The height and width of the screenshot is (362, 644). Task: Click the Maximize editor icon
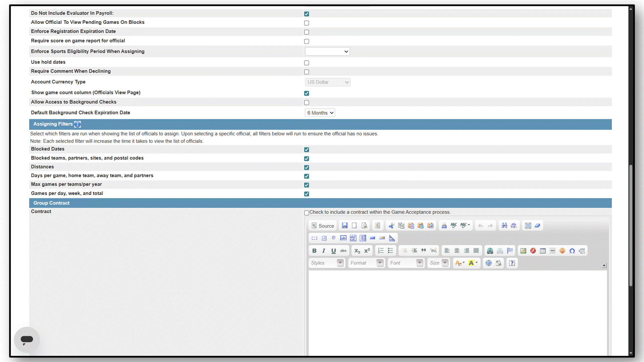tap(489, 263)
